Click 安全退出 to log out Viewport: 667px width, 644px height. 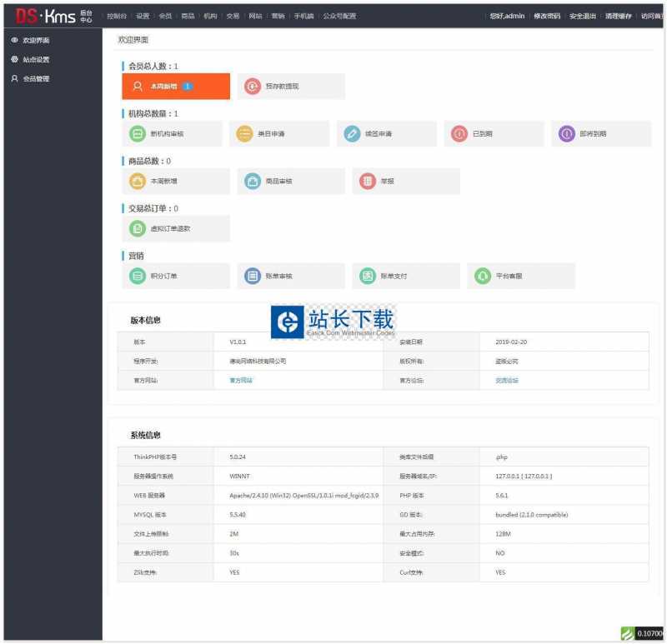point(582,16)
